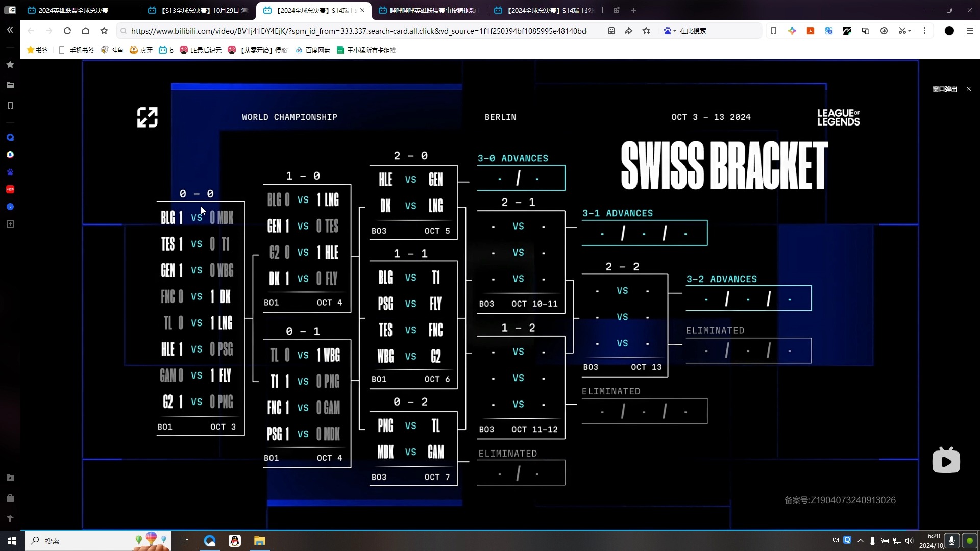This screenshot has width=980, height=551.
Task: Reload the page with the refresh icon
Action: 67,31
